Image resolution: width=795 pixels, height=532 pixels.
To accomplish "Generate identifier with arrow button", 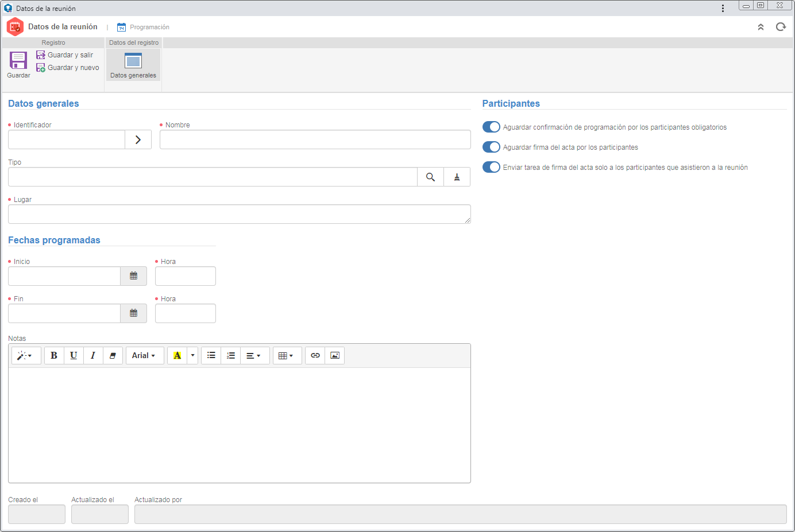I will click(138, 139).
